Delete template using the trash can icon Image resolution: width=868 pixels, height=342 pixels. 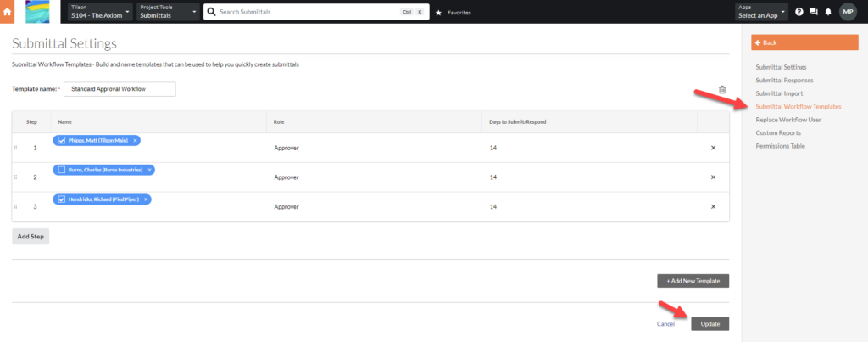pyautogui.click(x=722, y=90)
